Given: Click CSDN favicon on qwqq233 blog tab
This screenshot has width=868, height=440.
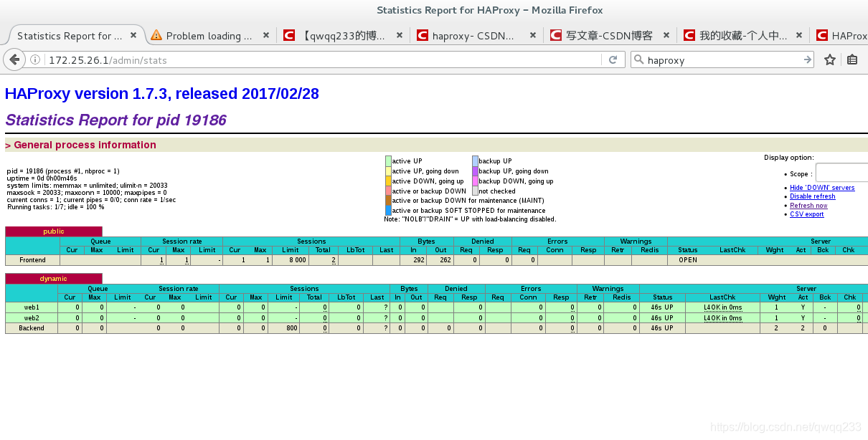Looking at the screenshot, I should 289,35.
